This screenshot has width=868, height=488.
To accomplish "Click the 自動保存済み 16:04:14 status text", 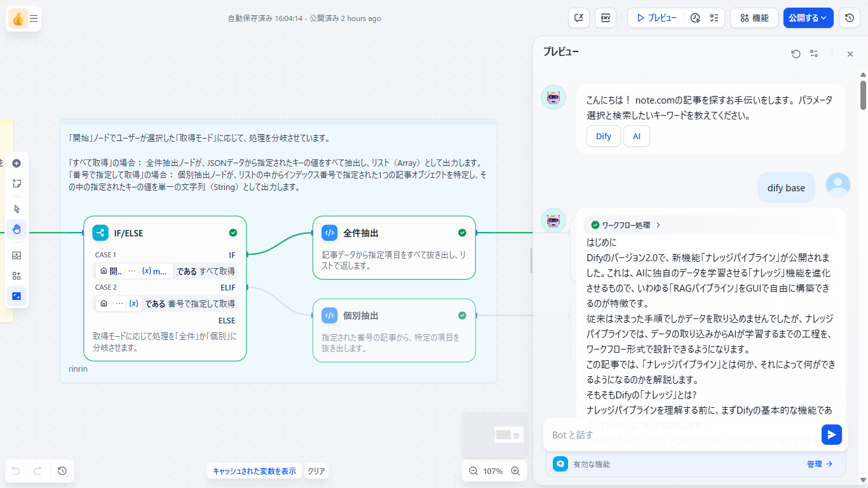I will tap(265, 18).
